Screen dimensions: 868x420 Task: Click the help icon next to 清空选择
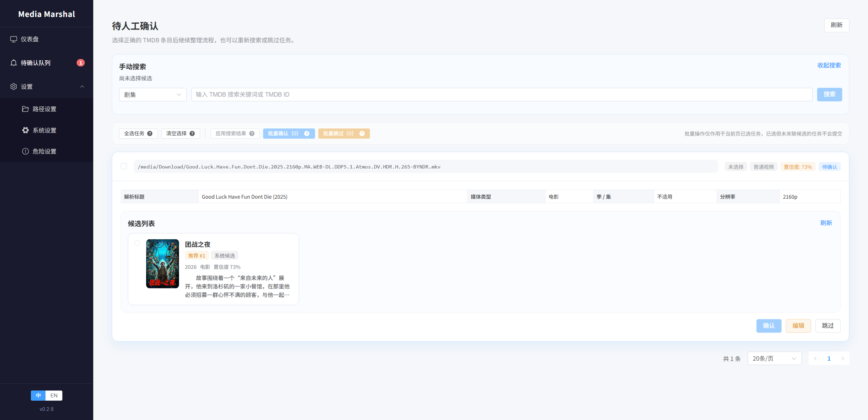pos(192,134)
